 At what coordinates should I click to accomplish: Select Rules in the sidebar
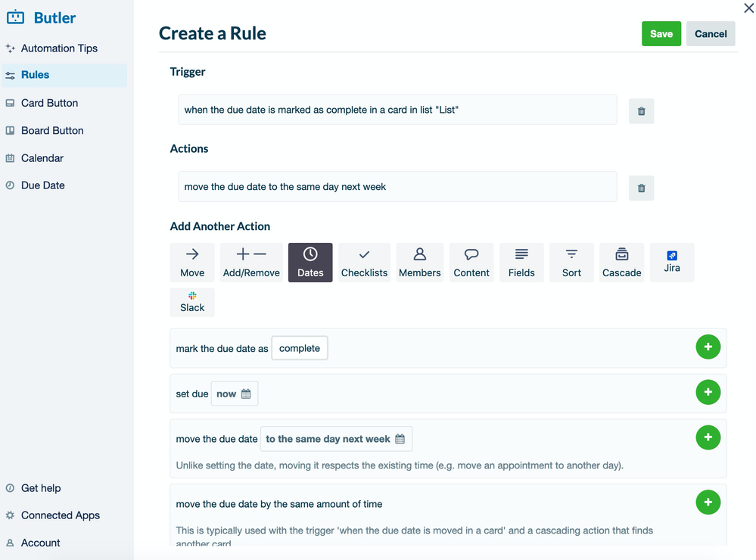(64, 75)
